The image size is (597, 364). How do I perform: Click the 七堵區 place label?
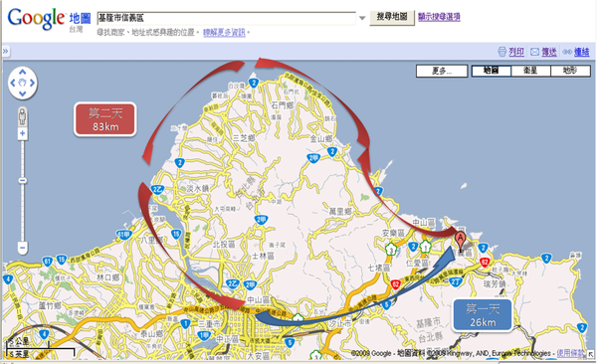(378, 269)
